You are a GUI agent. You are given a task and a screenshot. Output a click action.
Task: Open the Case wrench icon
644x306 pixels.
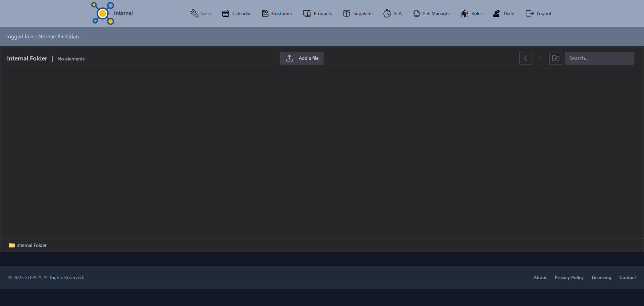tap(195, 13)
